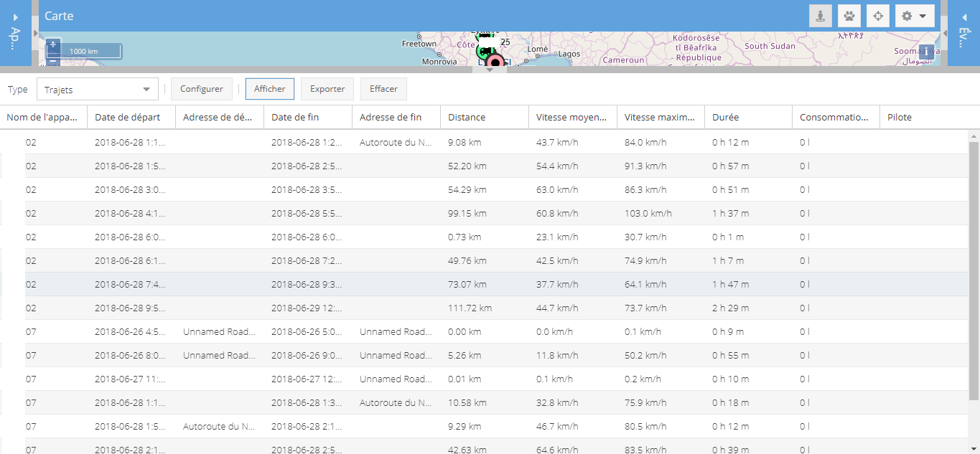Click the paw print tracking icon
980x454 pixels.
point(849,15)
